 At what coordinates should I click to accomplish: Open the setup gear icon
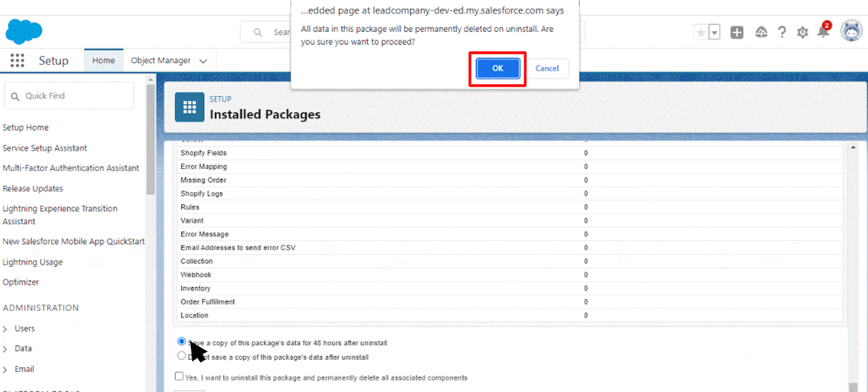click(x=802, y=32)
